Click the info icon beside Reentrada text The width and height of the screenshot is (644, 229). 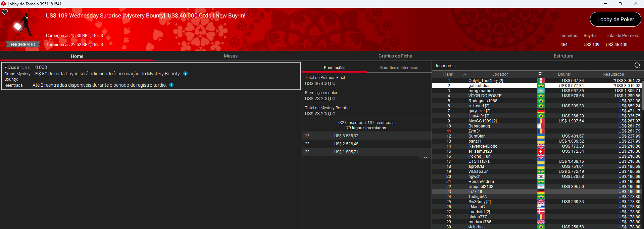(x=171, y=85)
